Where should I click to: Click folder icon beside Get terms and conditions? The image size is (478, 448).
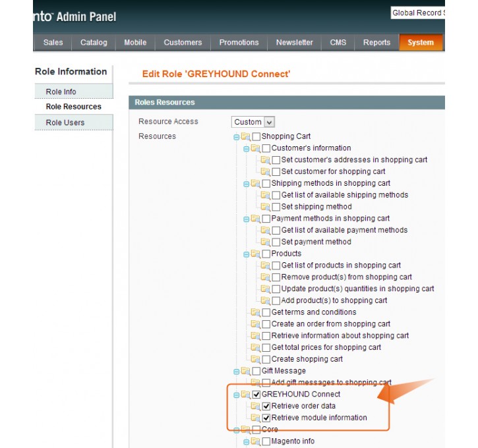(x=255, y=312)
